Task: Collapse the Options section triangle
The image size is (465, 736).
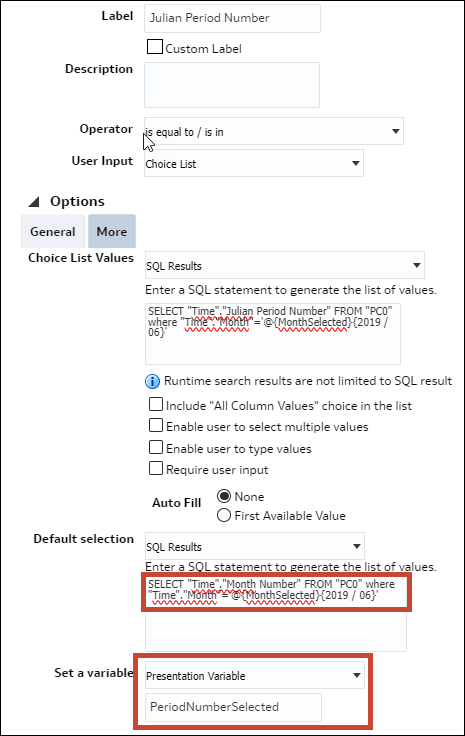Action: [x=34, y=202]
